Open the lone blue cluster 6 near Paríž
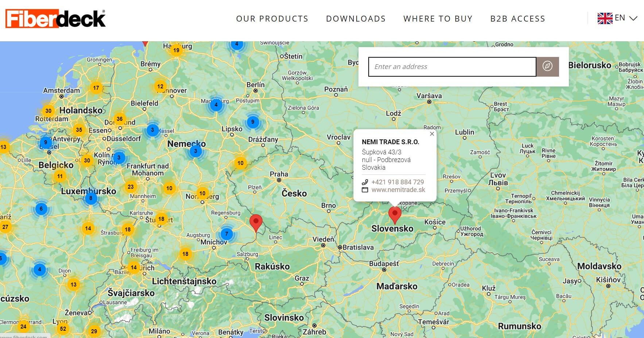 pyautogui.click(x=41, y=209)
